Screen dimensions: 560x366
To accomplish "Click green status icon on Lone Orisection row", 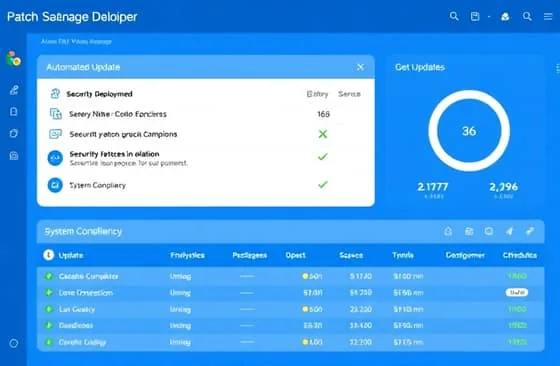I will pos(49,292).
